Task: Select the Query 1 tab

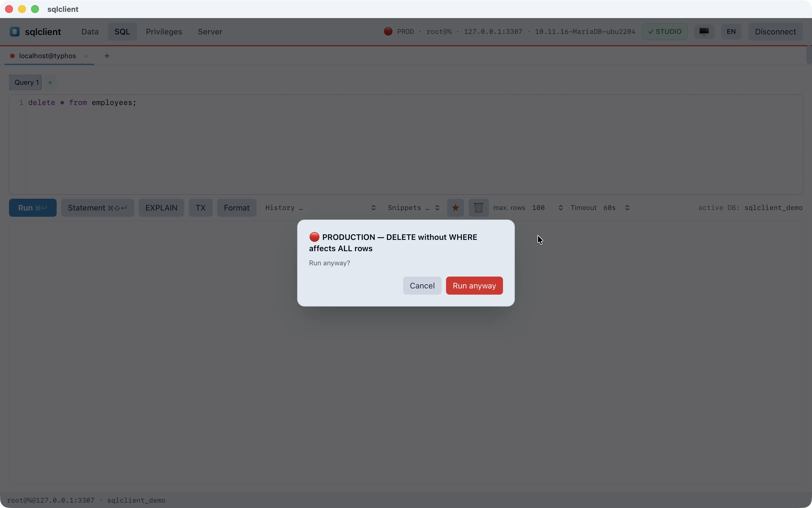Action: point(25,82)
